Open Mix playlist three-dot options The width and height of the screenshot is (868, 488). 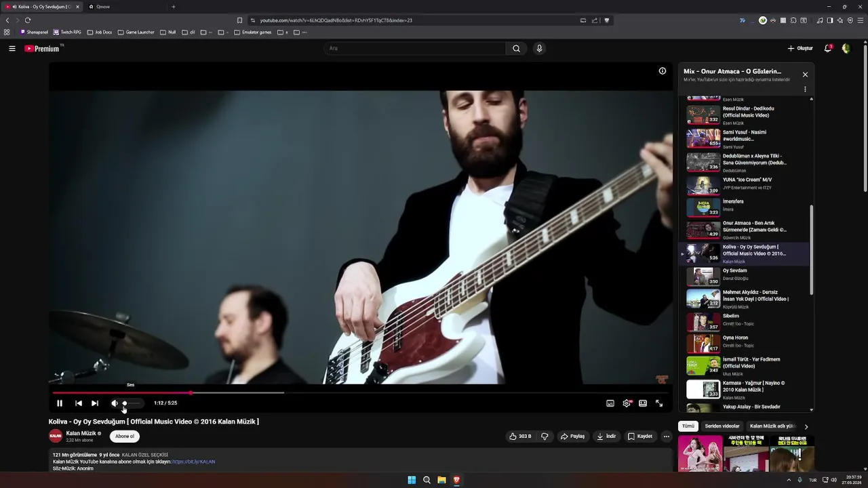click(805, 89)
